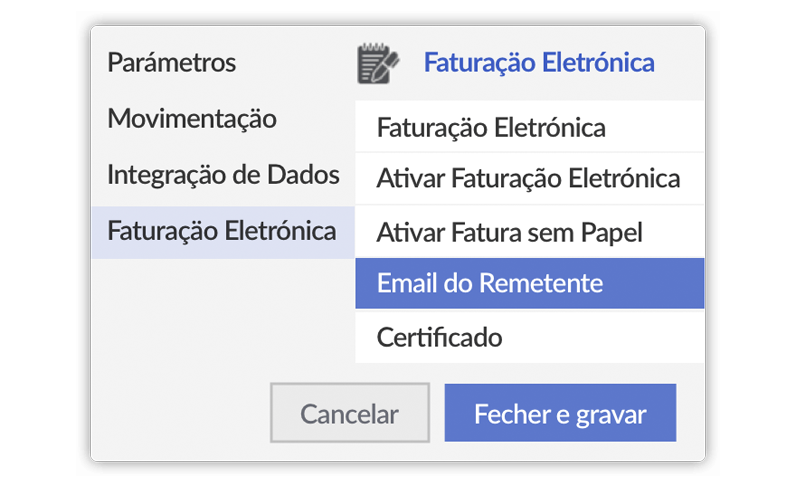Click the blue Faturação Eletrónica heading

tap(539, 63)
